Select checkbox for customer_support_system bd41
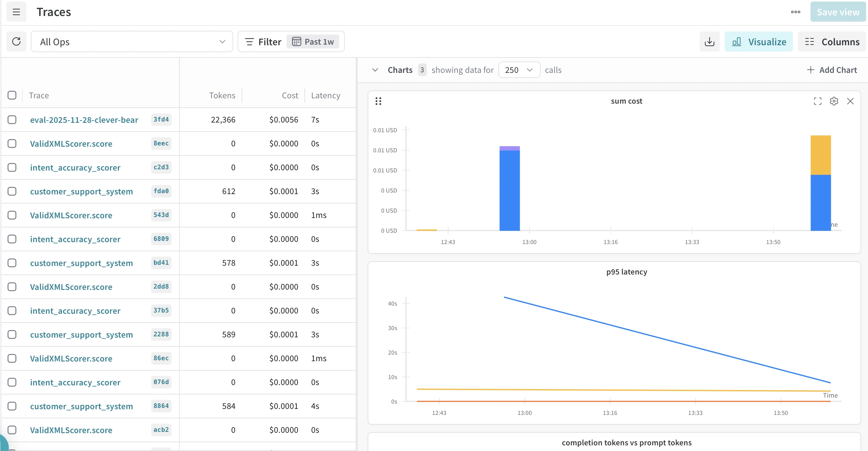Screen dimensions: 868x451 click(x=12, y=263)
